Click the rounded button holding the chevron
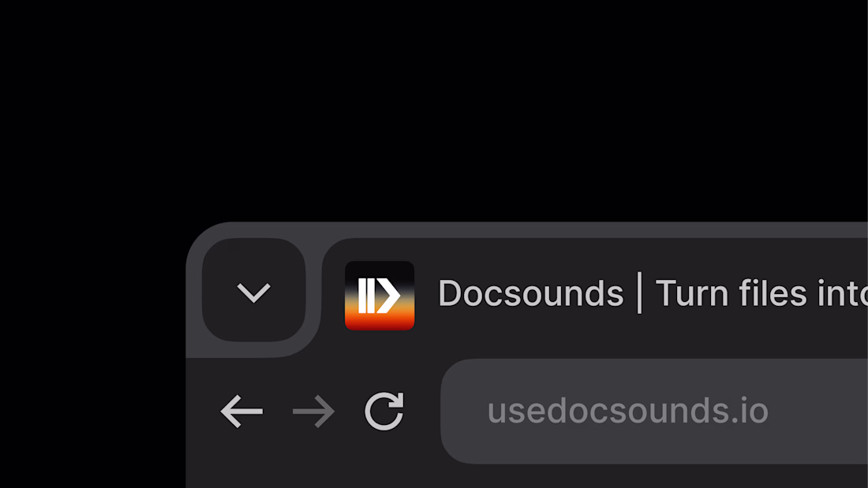 [253, 290]
